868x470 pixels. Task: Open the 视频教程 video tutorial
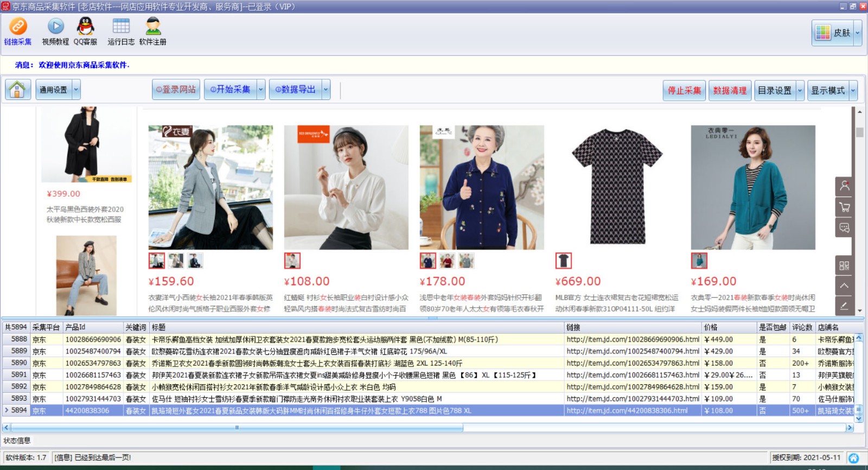click(x=55, y=31)
